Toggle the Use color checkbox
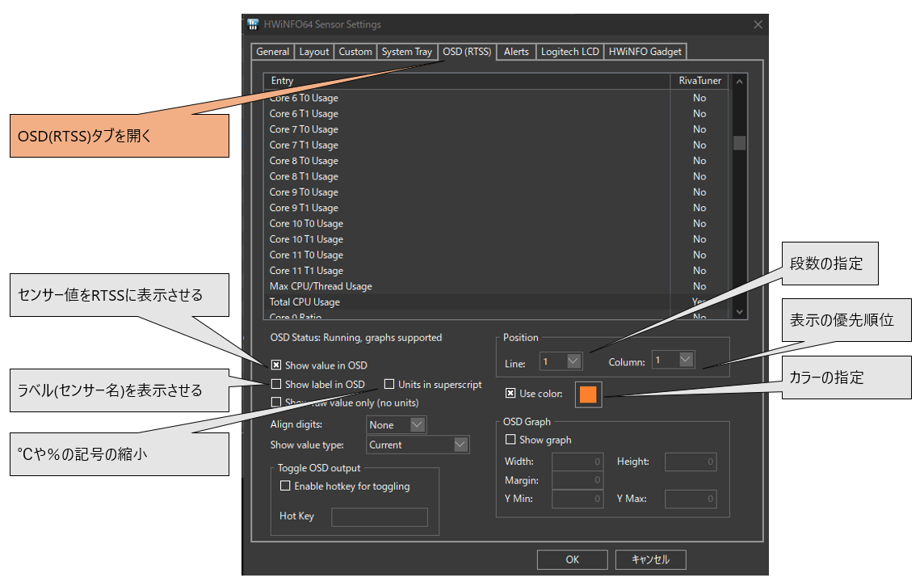 click(510, 394)
